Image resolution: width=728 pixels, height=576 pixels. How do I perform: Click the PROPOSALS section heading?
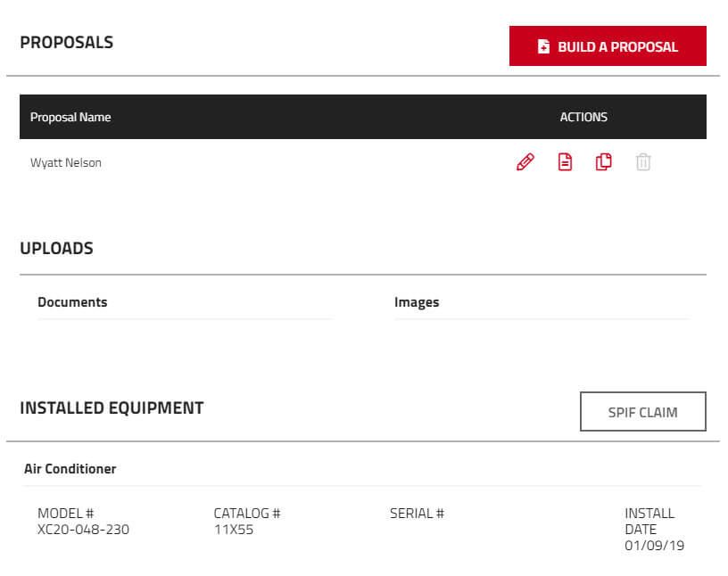pyautogui.click(x=67, y=43)
